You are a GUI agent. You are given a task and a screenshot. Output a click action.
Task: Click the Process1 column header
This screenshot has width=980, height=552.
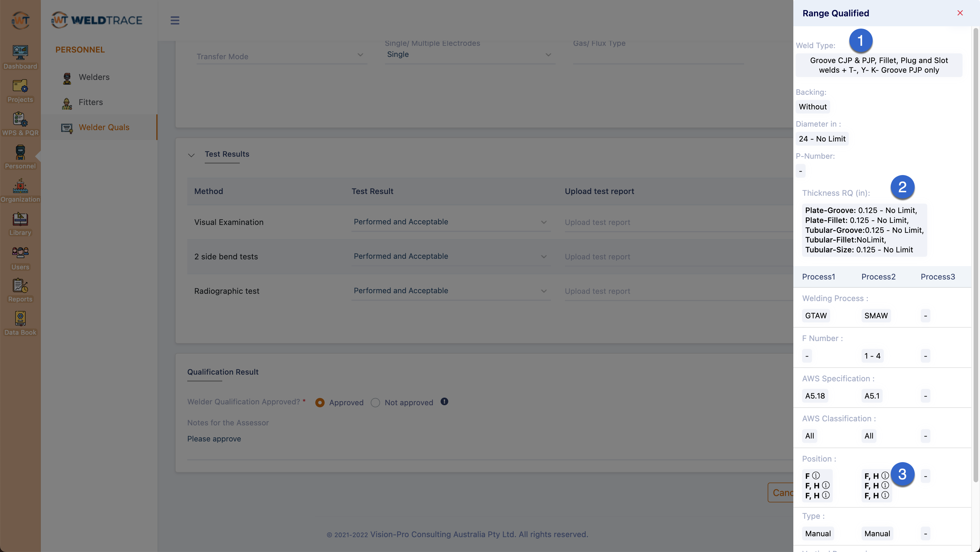818,277
